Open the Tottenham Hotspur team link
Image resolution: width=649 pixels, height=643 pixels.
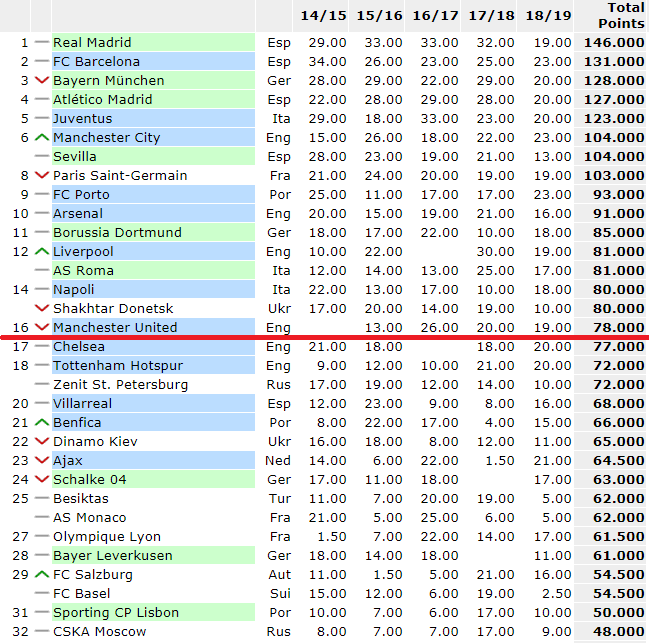[118, 365]
